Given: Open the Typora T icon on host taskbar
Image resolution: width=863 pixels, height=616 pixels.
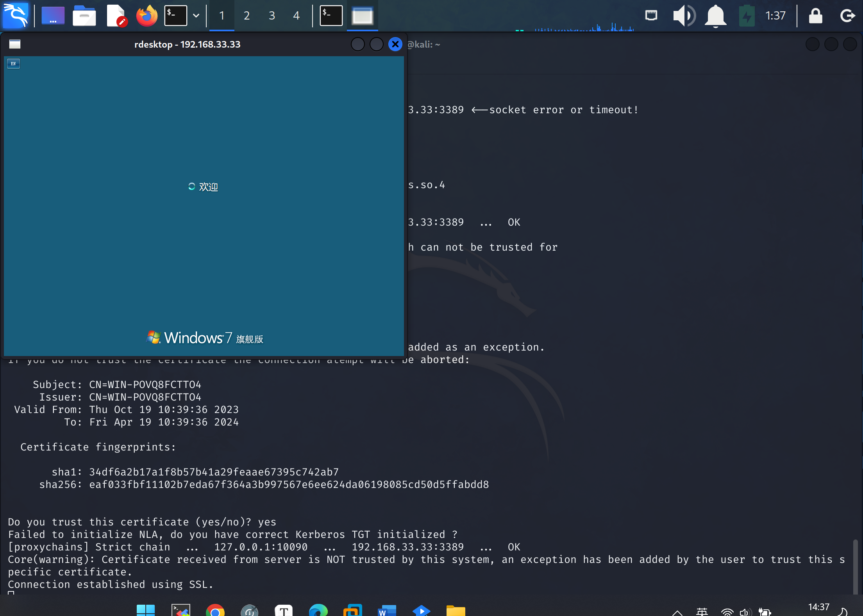Looking at the screenshot, I should tap(284, 611).
